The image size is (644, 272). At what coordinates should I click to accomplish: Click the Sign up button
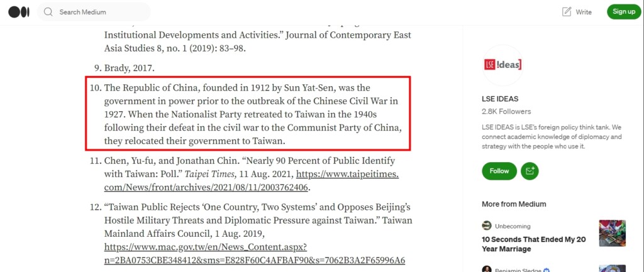(x=624, y=11)
